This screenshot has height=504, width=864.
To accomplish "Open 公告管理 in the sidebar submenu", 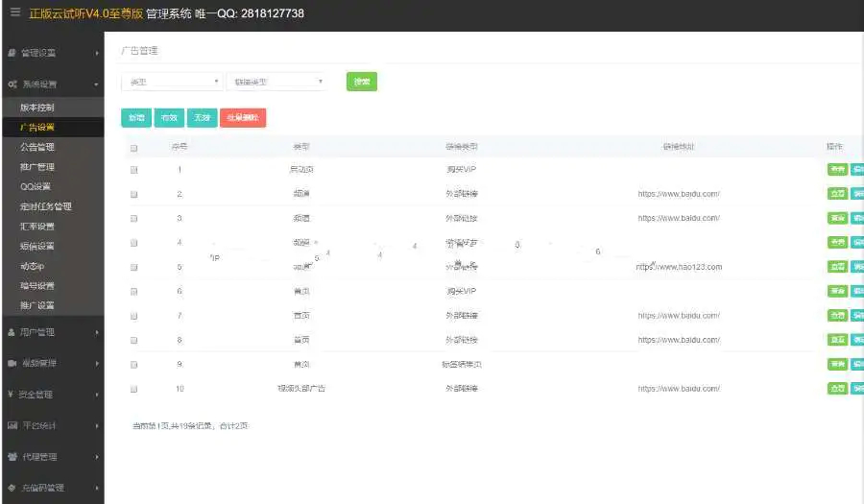I will pyautogui.click(x=36, y=147).
